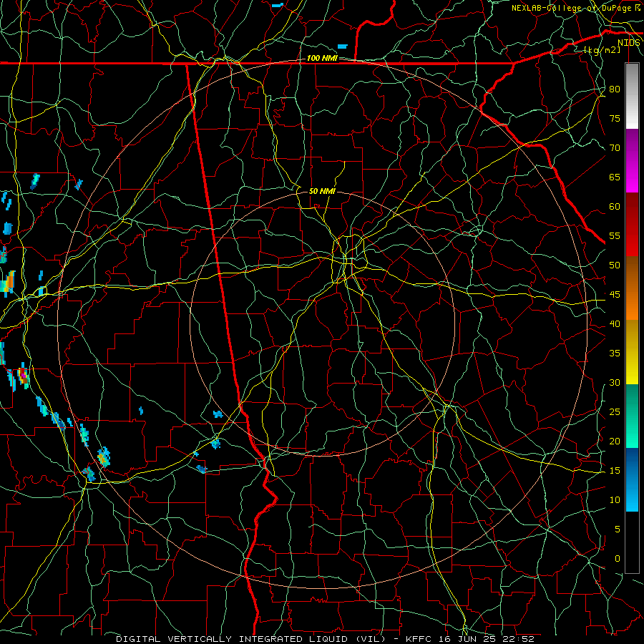
Task: Select the 20 value on the VIL scale
Action: tap(615, 441)
